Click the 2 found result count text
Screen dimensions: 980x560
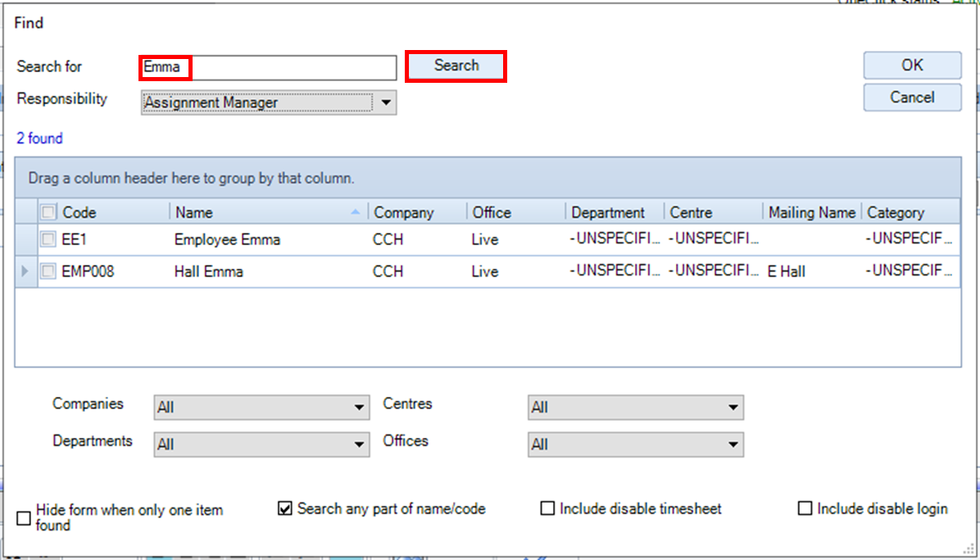39,139
